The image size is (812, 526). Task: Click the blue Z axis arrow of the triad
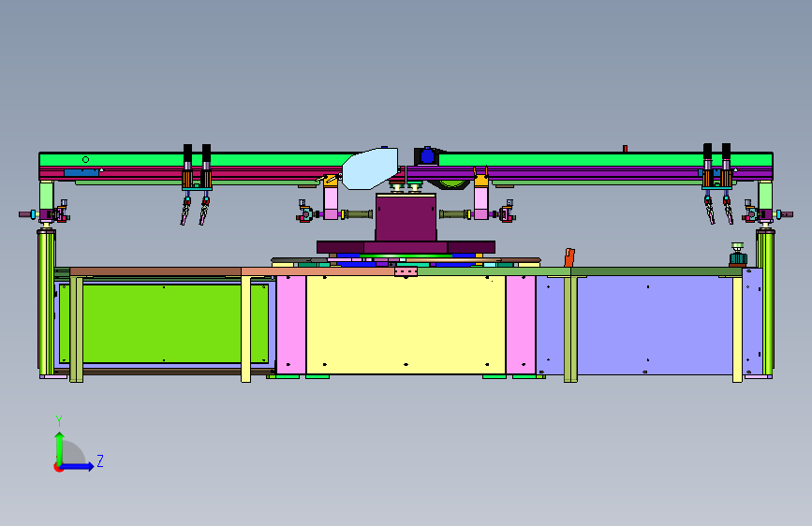tap(79, 466)
